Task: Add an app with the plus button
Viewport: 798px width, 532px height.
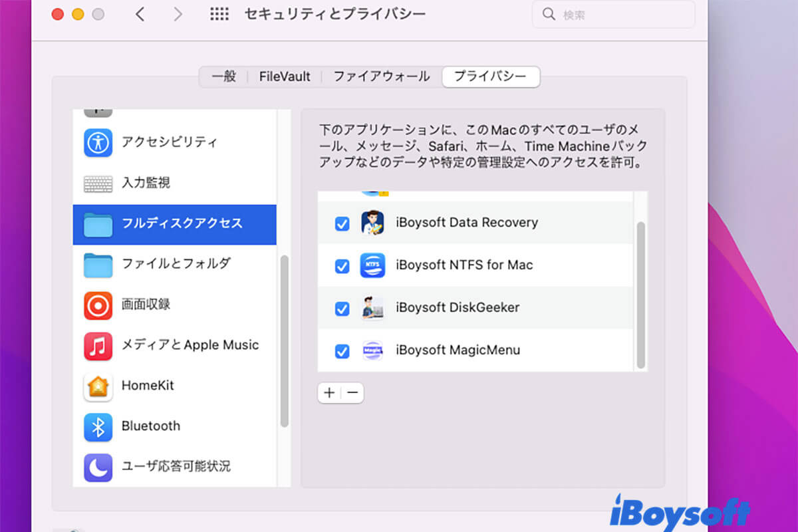Action: pyautogui.click(x=329, y=393)
